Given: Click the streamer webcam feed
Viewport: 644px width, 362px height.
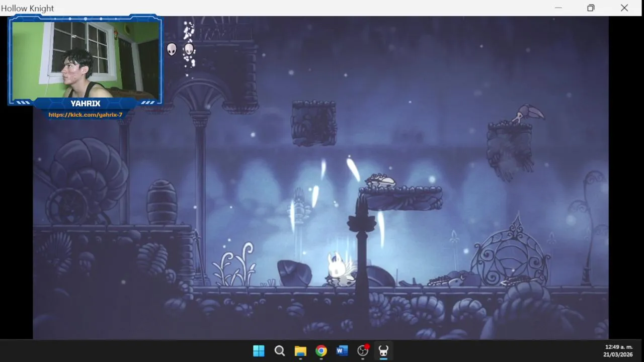Looking at the screenshot, I should (x=86, y=59).
